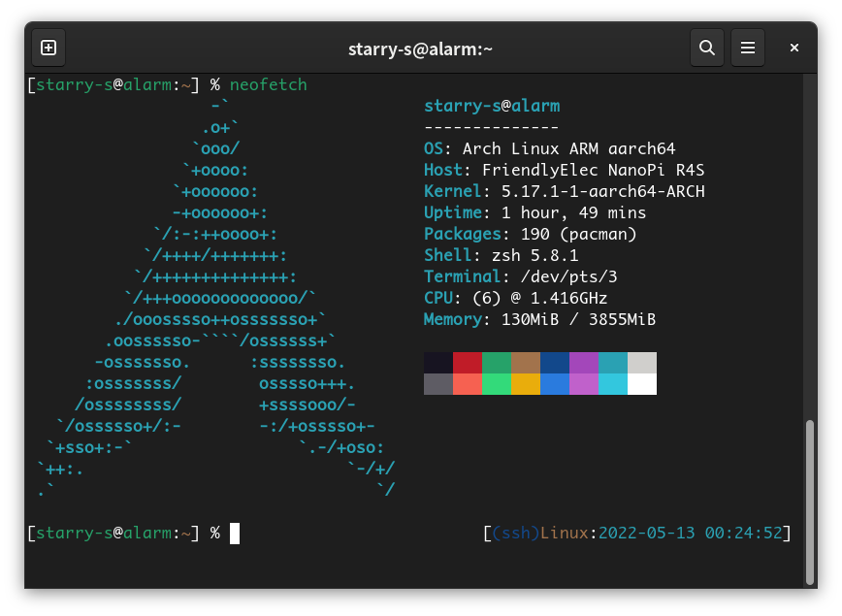Screen dimensions: 842x616
Task: Click the new tab plus icon
Action: (x=48, y=48)
